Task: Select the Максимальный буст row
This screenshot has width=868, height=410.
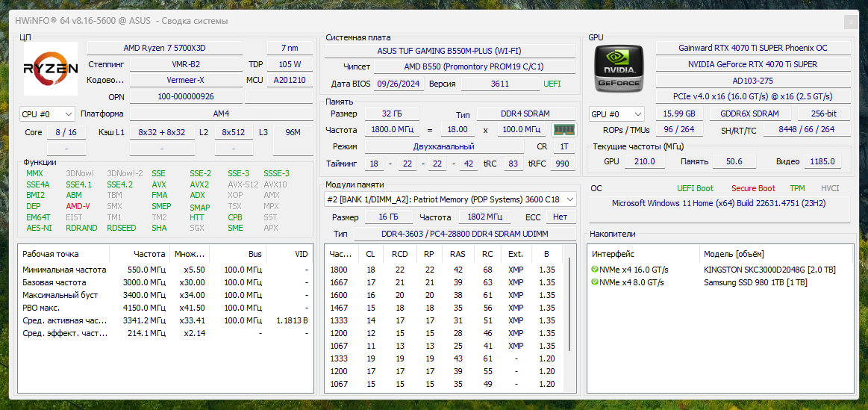Action: pos(166,295)
